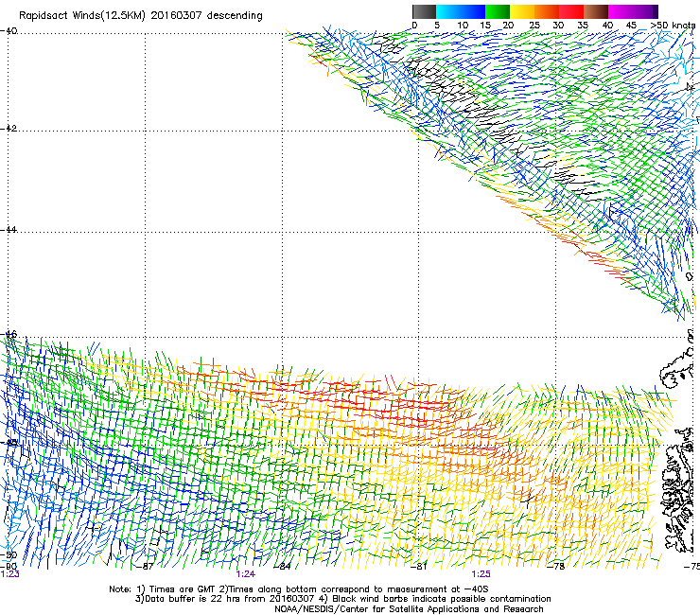Click the '-84' longitude axis label
This screenshot has height=615, width=700.
(x=282, y=567)
